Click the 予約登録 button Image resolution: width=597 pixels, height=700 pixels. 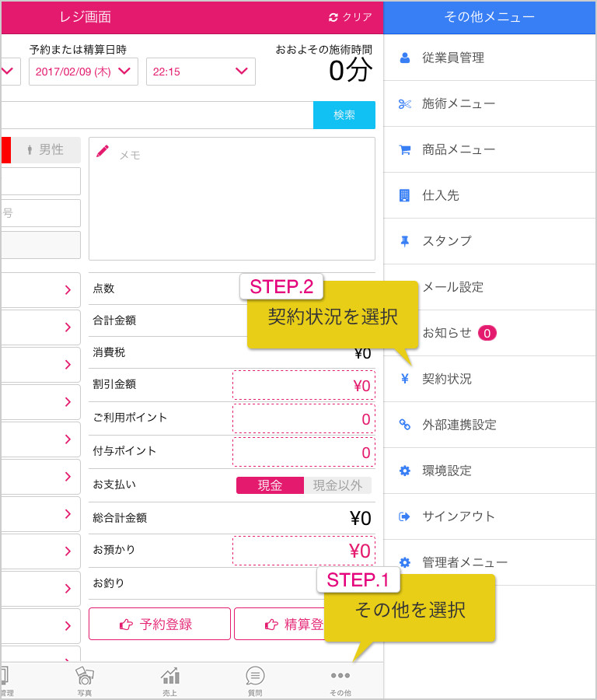pyautogui.click(x=159, y=624)
